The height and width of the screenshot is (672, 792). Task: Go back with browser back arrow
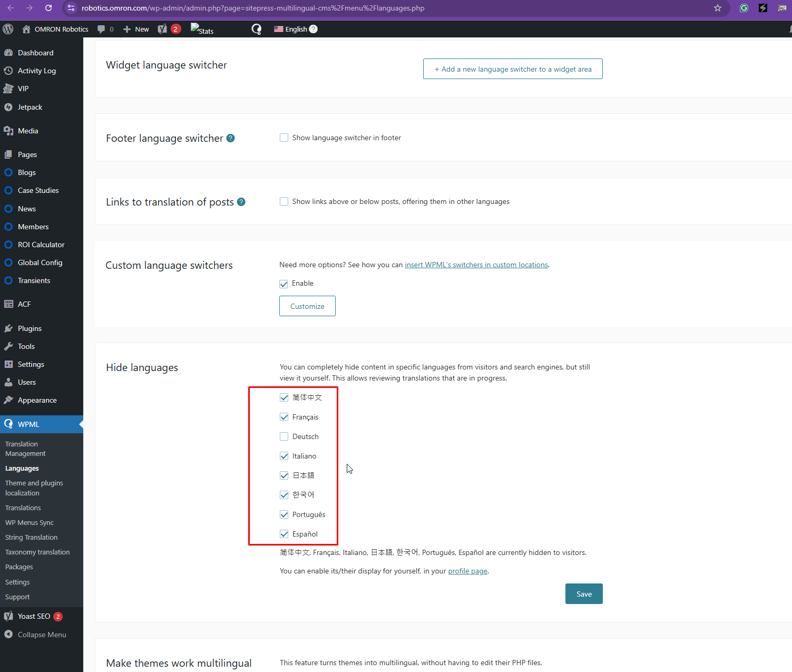point(11,8)
